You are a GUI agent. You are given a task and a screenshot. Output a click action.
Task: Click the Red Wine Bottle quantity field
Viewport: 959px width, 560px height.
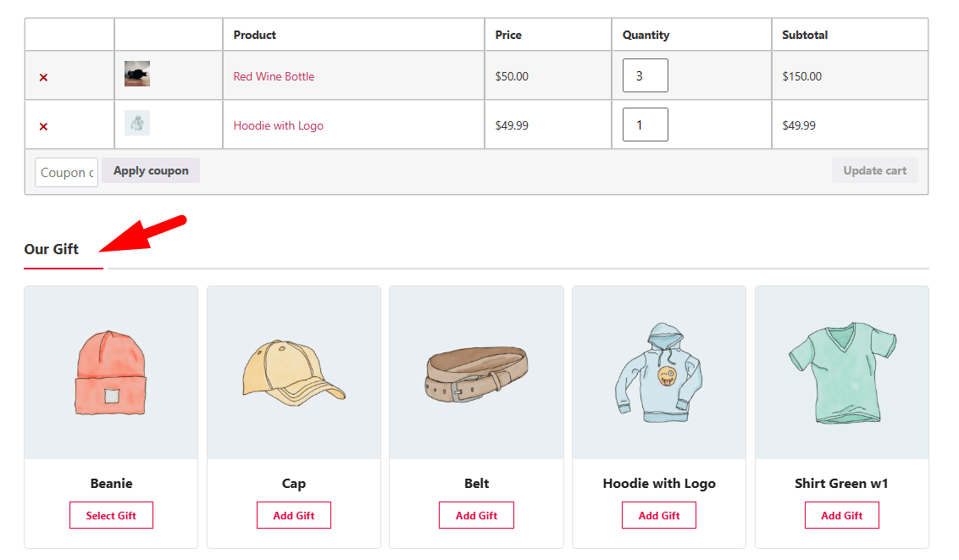click(x=645, y=75)
